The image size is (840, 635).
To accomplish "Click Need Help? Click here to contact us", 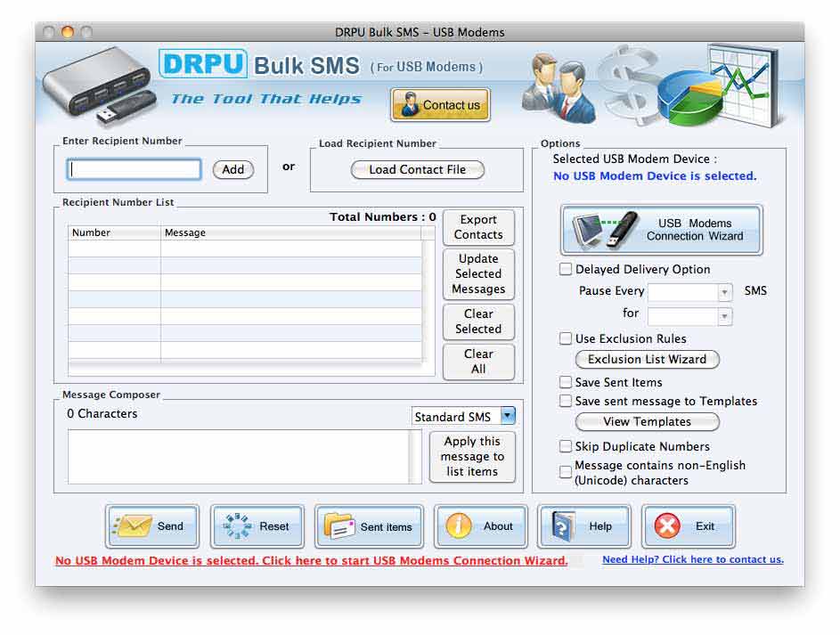I will pos(693,559).
